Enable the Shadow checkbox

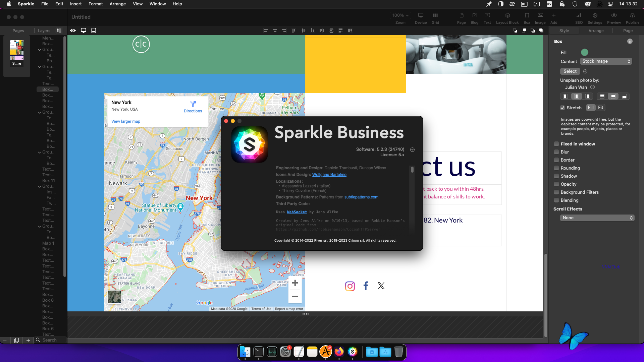[556, 176]
